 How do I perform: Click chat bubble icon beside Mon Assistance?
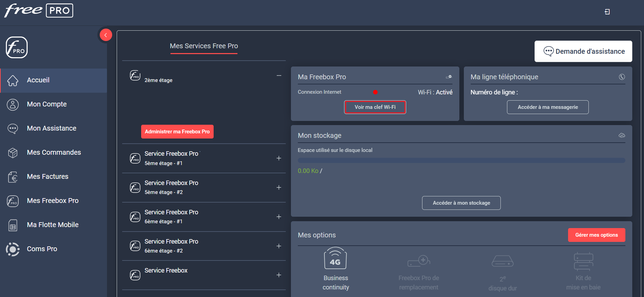(x=13, y=129)
